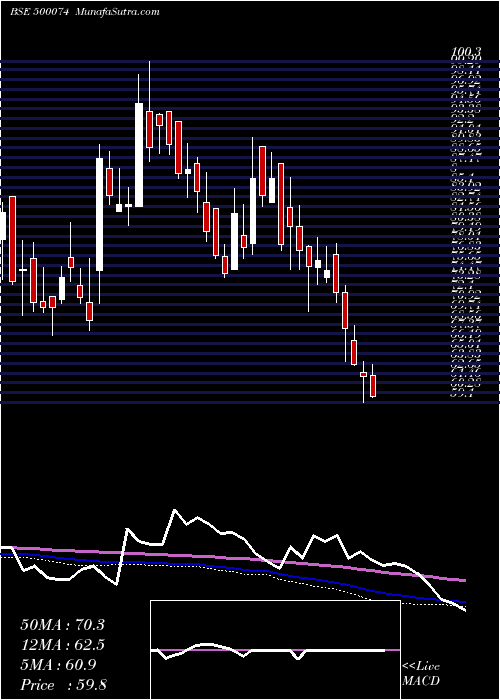
Task: Click the BSE 500074 ticker label
Action: click(39, 12)
